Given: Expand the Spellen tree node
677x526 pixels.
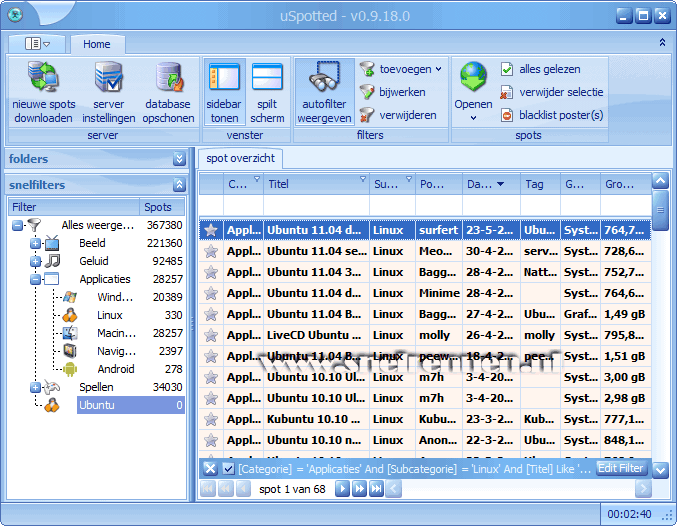Looking at the screenshot, I should tap(35, 387).
